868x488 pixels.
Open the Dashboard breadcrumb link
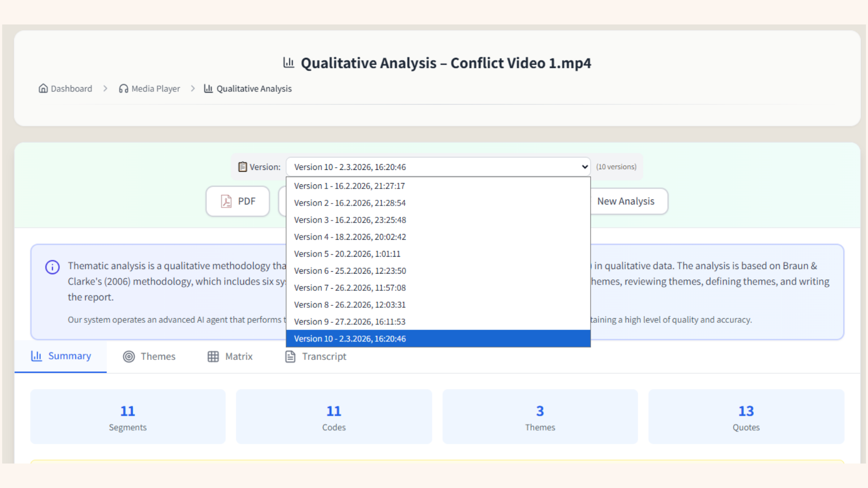(x=71, y=88)
